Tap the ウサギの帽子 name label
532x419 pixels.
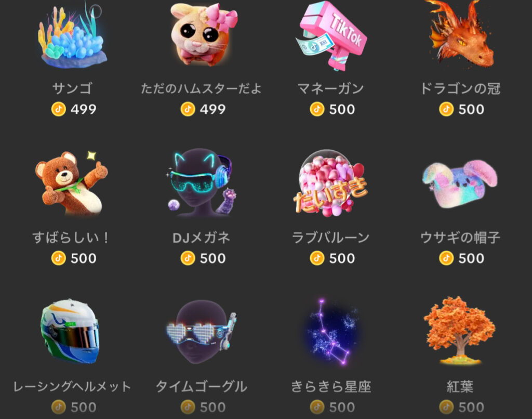(x=460, y=238)
